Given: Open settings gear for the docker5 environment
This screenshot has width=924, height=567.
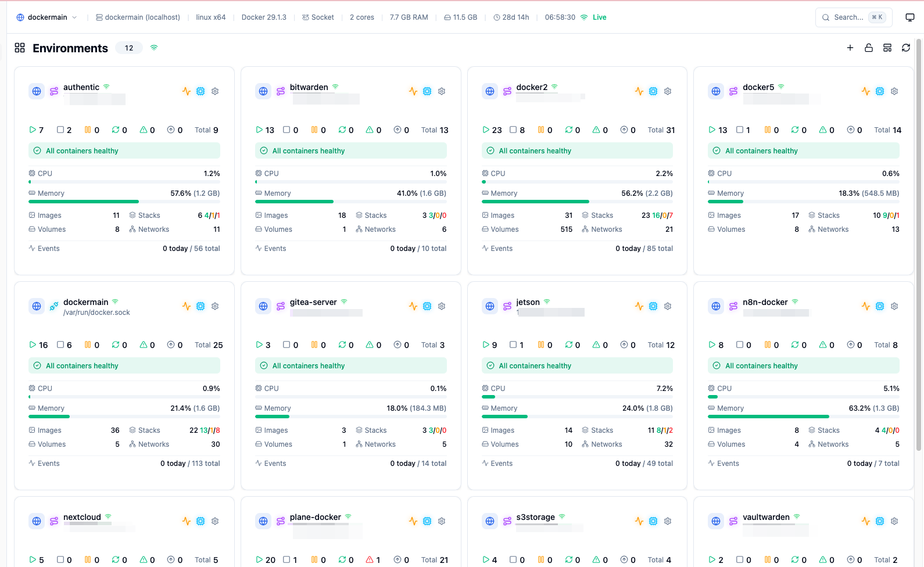Looking at the screenshot, I should tap(894, 91).
